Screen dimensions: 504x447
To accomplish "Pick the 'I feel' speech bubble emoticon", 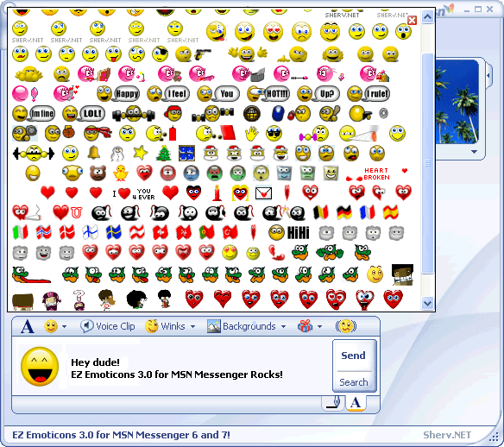I will point(168,93).
